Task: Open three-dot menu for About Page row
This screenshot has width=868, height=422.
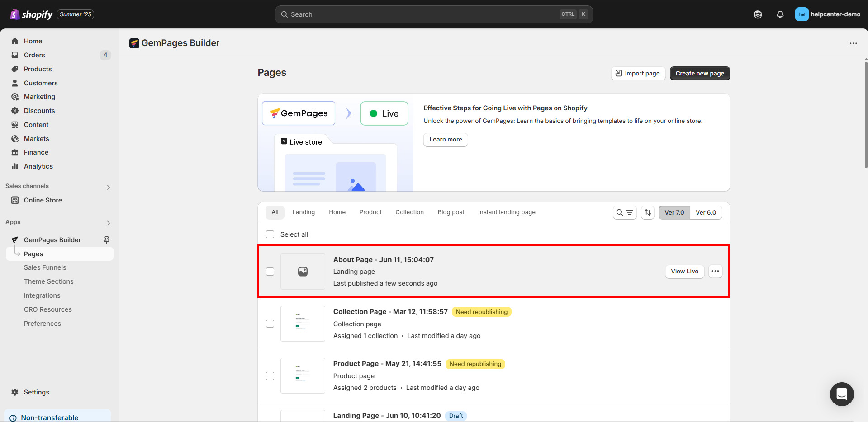Action: pyautogui.click(x=715, y=272)
